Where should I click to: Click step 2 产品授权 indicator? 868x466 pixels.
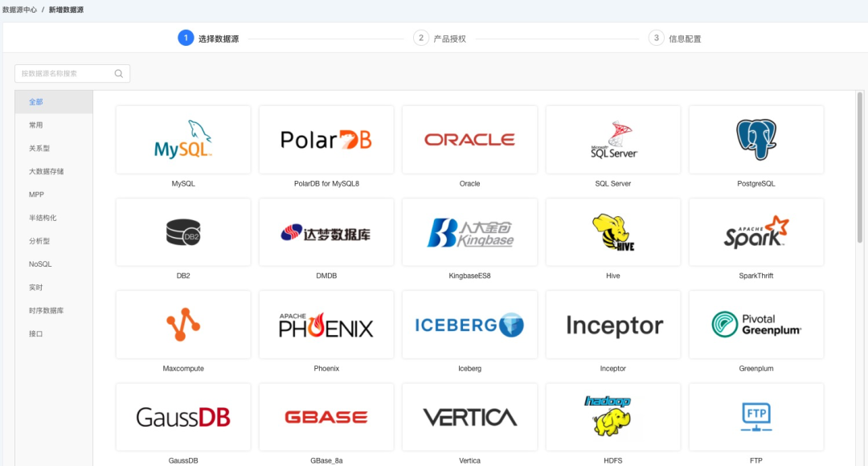pos(440,39)
